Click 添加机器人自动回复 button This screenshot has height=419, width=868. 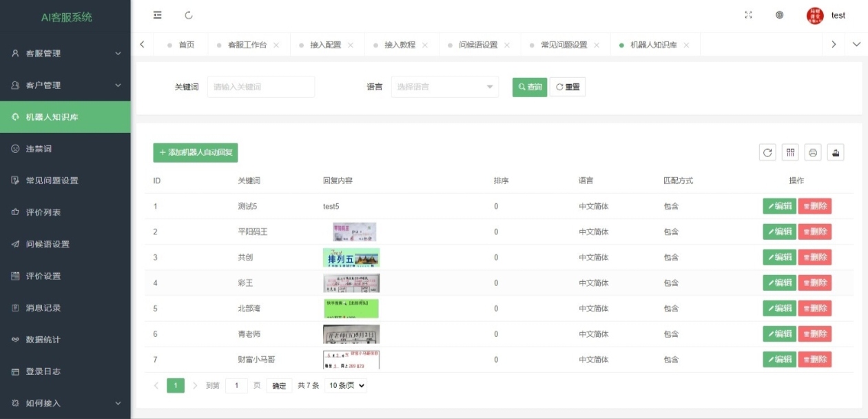196,152
